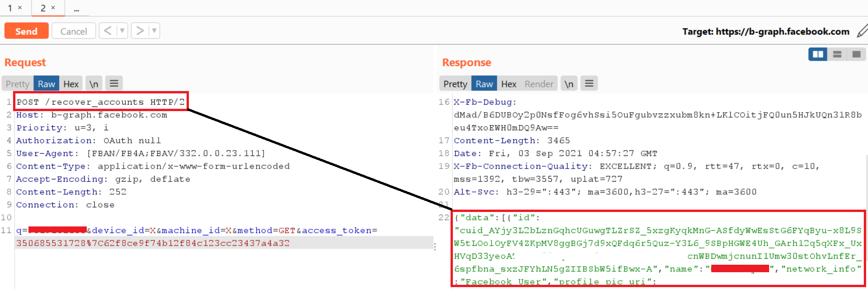Select Pretty view in Request panel
This screenshot has width=868, height=289.
click(17, 84)
